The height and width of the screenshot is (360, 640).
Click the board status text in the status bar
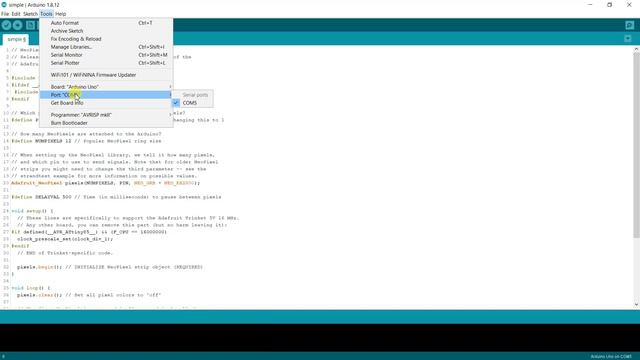point(611,356)
